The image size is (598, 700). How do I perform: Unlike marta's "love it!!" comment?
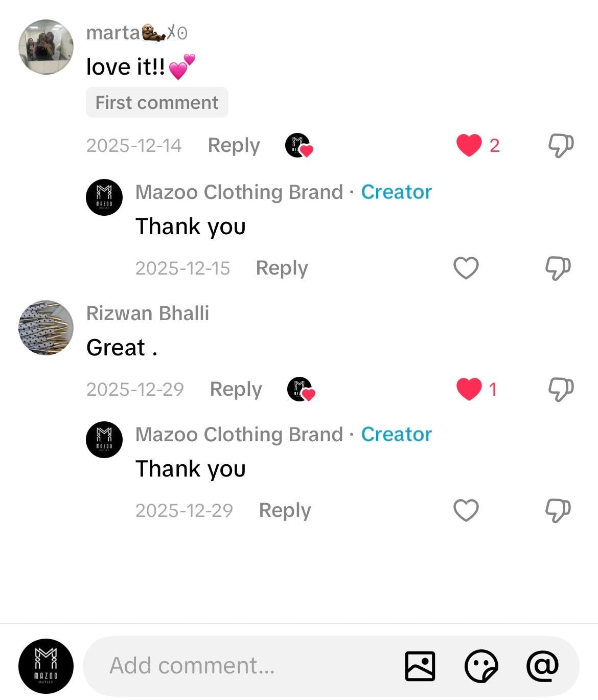[469, 145]
